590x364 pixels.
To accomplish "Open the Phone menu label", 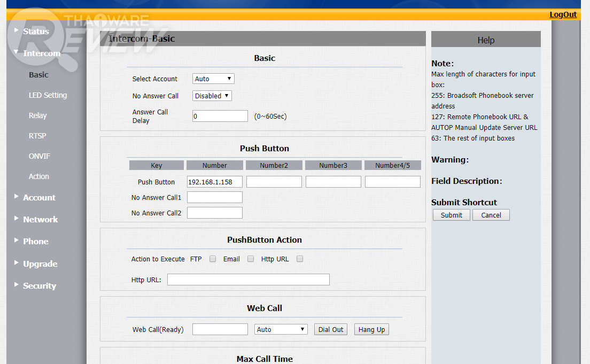I will (36, 241).
